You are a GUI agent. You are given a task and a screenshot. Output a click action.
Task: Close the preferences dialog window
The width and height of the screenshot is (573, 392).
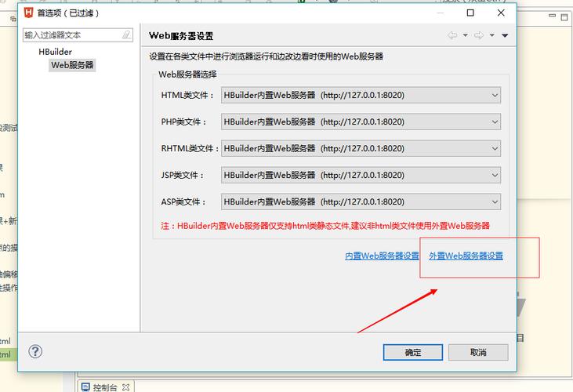[501, 13]
